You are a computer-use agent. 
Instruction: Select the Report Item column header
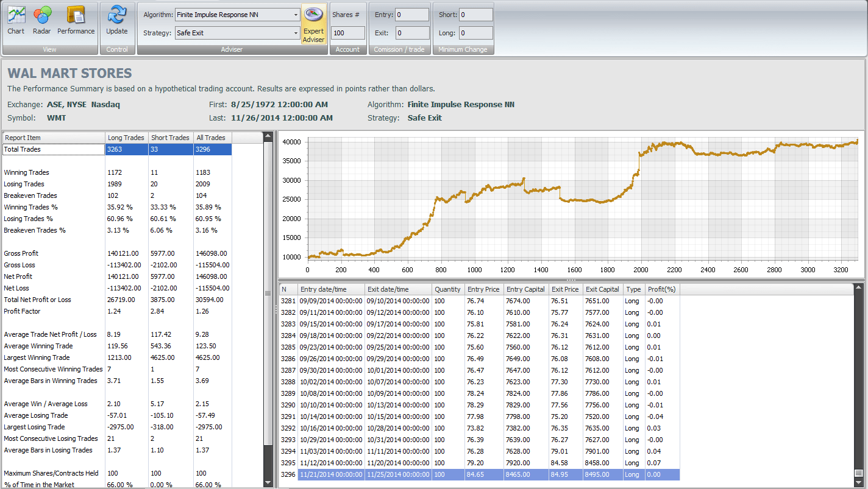coord(54,138)
